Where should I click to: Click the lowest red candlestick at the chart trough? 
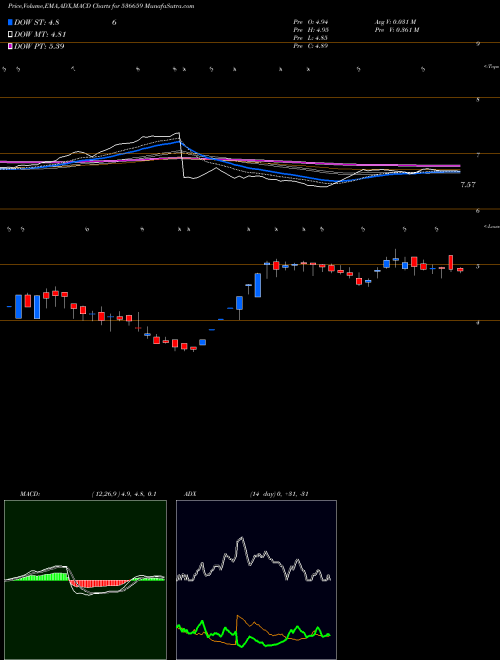pos(193,348)
